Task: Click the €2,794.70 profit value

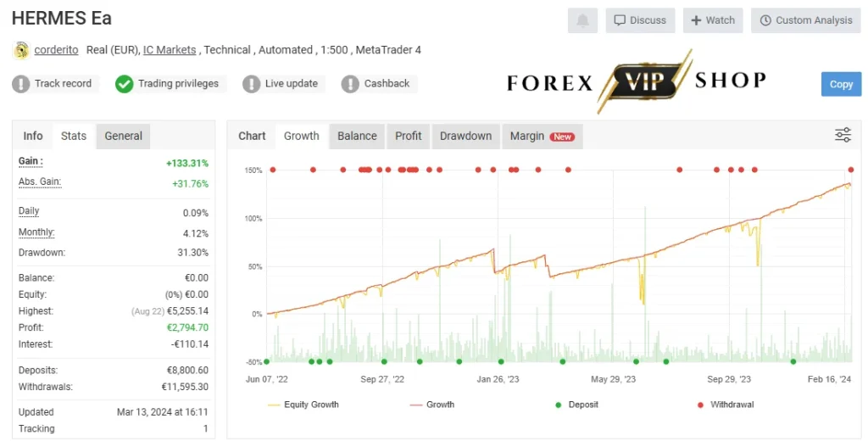Action: (187, 327)
